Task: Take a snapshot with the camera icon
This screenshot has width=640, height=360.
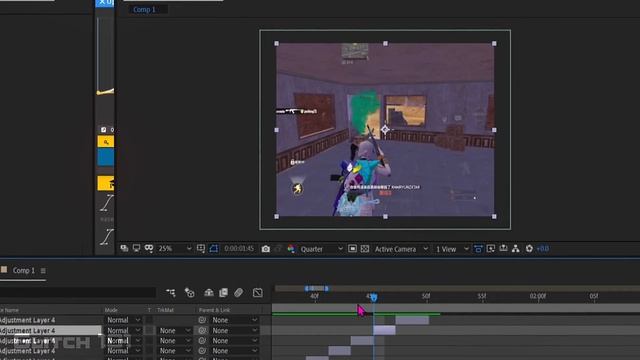Action: [x=266, y=249]
